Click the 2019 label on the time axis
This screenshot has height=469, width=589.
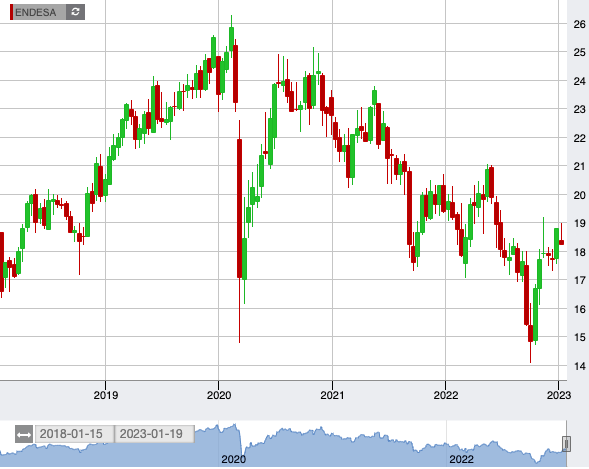coord(106,395)
